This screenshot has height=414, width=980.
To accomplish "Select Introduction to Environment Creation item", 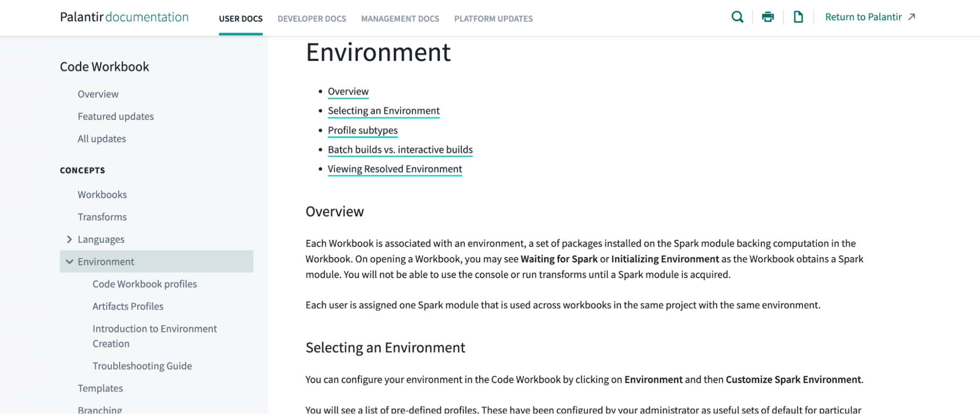I will point(154,336).
